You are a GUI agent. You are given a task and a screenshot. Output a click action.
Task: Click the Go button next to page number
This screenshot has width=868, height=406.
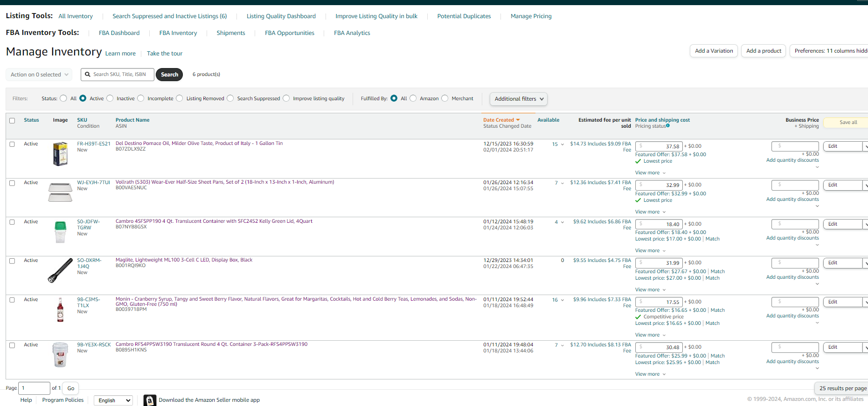71,388
